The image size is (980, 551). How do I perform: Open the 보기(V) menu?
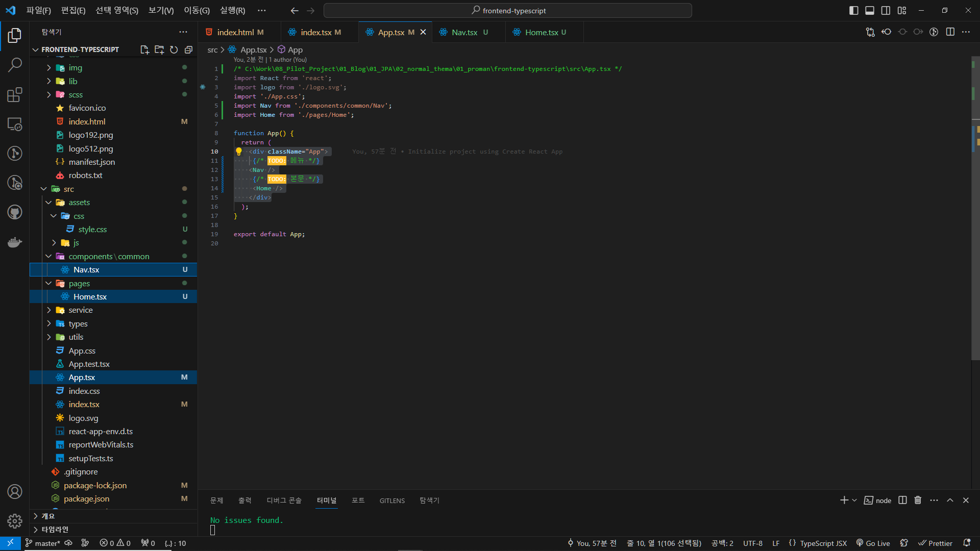[x=161, y=10]
